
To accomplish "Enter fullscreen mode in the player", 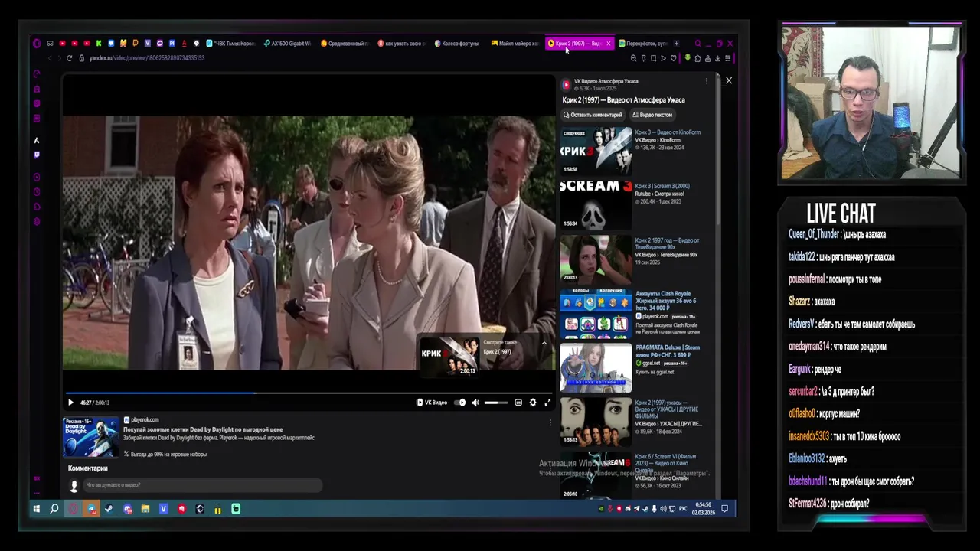I will tap(547, 403).
